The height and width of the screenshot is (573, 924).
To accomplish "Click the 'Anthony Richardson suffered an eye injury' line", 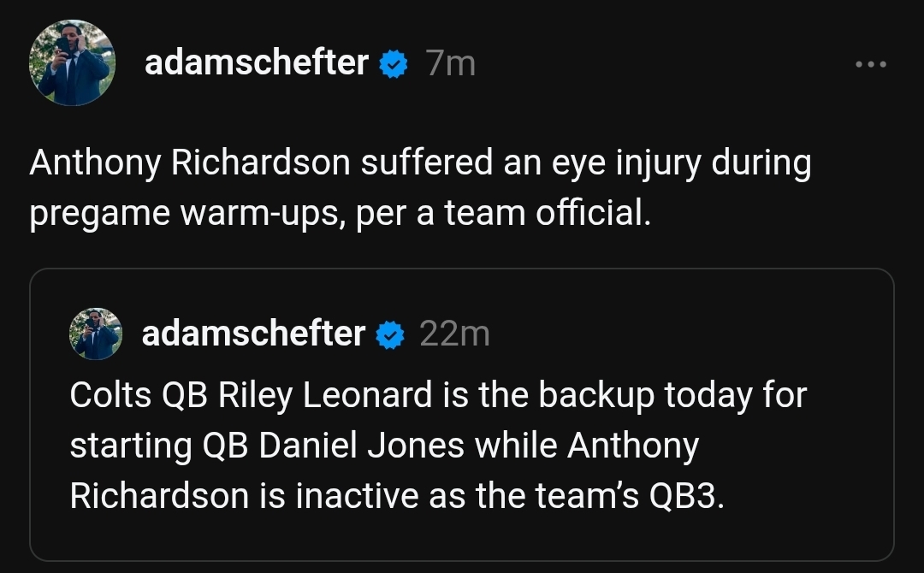I will click(420, 163).
